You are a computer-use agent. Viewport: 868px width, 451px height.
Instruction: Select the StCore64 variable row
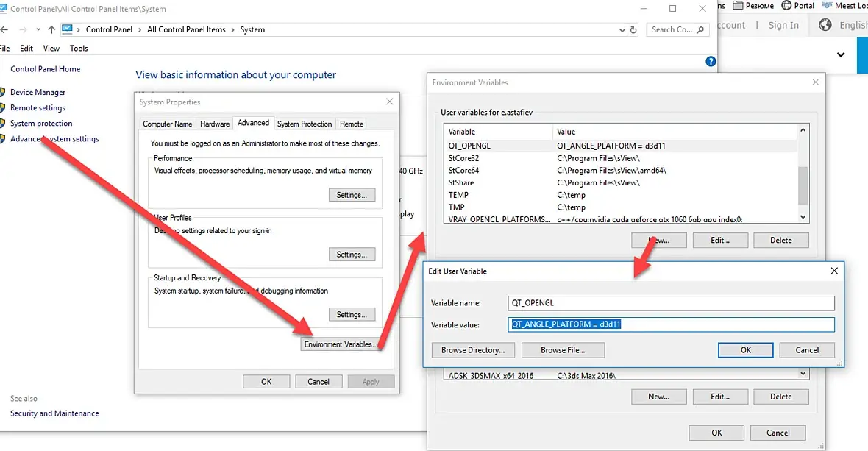click(x=620, y=171)
